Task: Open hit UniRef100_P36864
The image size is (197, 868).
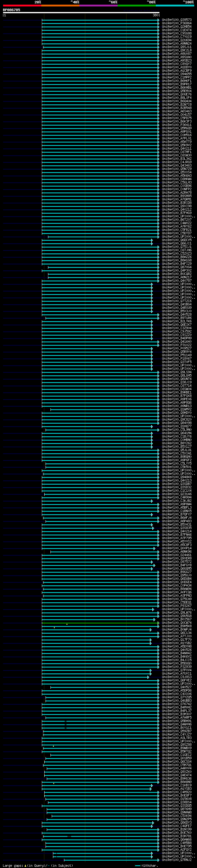Action: tap(177, 23)
